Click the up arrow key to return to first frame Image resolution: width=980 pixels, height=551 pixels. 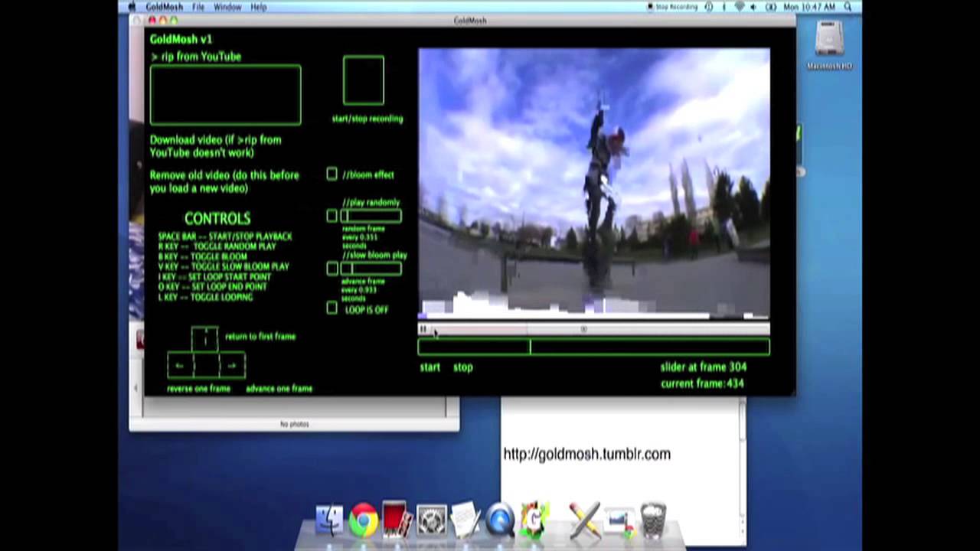pos(205,339)
